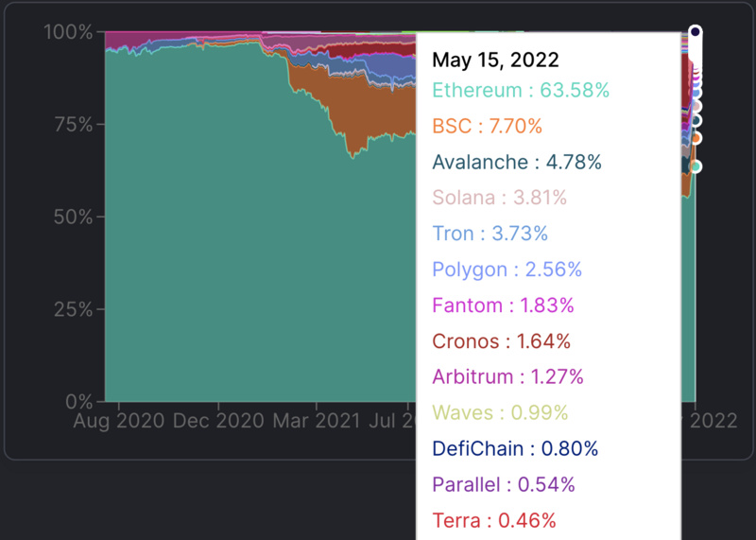Click the Terra 0.46% tooltip row
The height and width of the screenshot is (540, 756).
tap(494, 520)
